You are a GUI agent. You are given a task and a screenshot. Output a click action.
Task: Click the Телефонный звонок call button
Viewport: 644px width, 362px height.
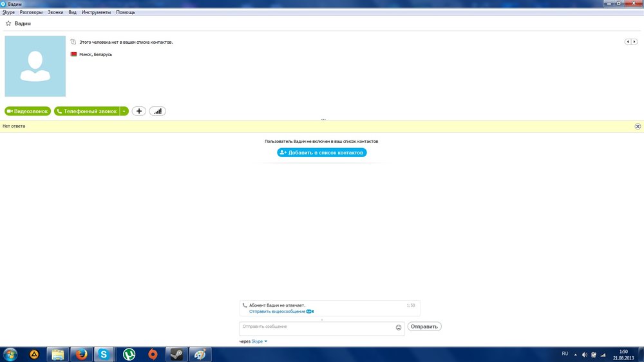(x=87, y=111)
